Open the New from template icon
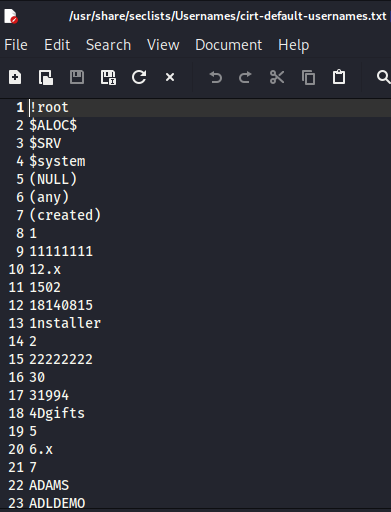 click(46, 77)
